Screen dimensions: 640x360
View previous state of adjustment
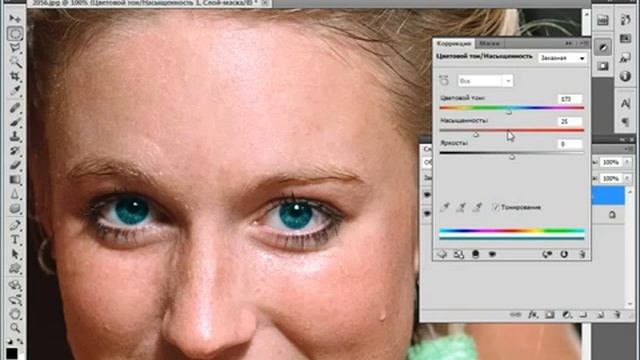point(547,254)
